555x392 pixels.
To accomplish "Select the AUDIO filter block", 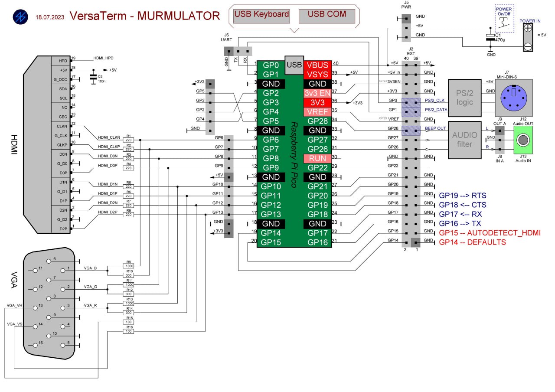I will coord(464,140).
